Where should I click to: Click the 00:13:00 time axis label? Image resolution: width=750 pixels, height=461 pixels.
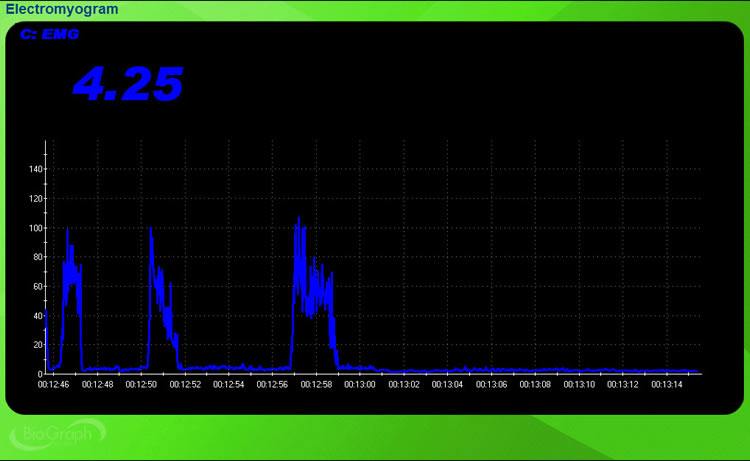click(360, 384)
